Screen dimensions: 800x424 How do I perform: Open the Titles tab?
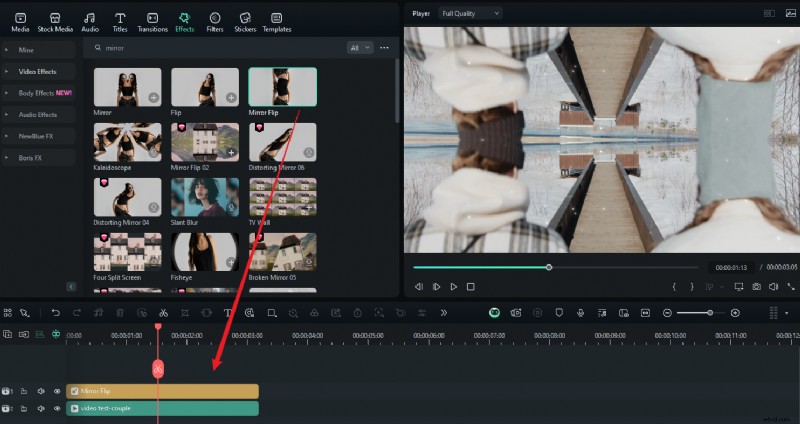click(x=120, y=22)
